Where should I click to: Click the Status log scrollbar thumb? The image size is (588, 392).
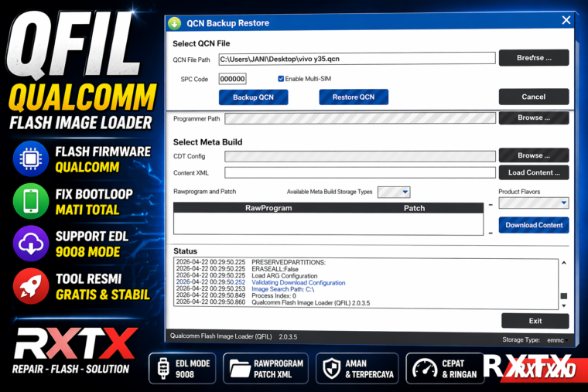click(x=563, y=296)
